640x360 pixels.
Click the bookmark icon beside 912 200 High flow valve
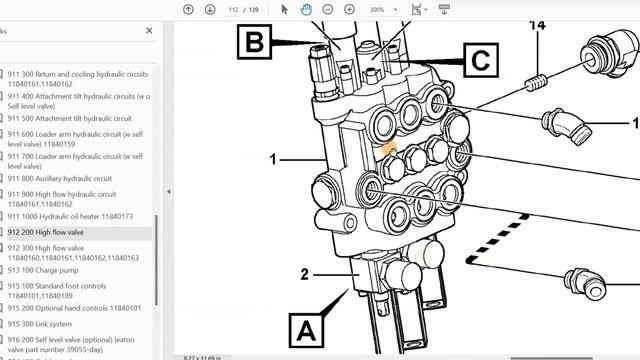[x=2, y=232]
